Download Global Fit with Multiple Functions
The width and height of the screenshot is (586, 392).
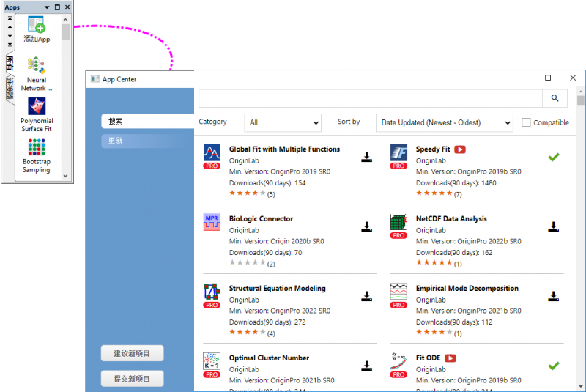click(367, 157)
